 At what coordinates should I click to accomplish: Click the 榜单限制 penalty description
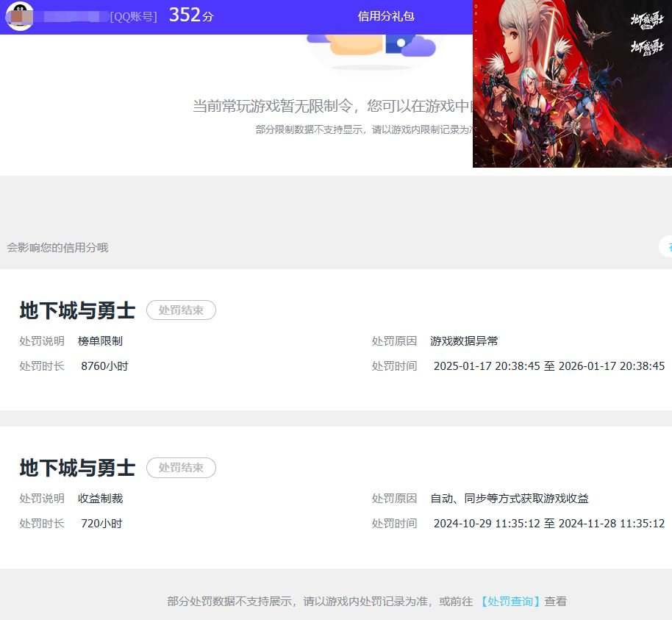[x=100, y=341]
